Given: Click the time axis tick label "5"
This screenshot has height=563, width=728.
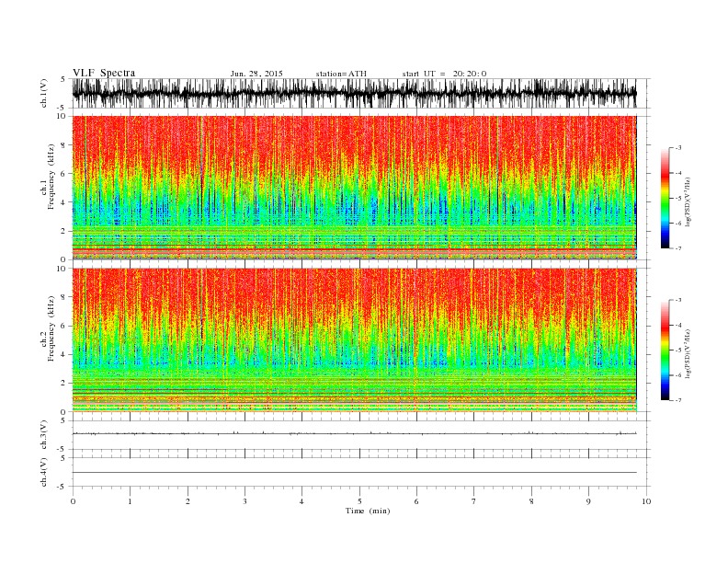Looking at the screenshot, I should coord(359,501).
